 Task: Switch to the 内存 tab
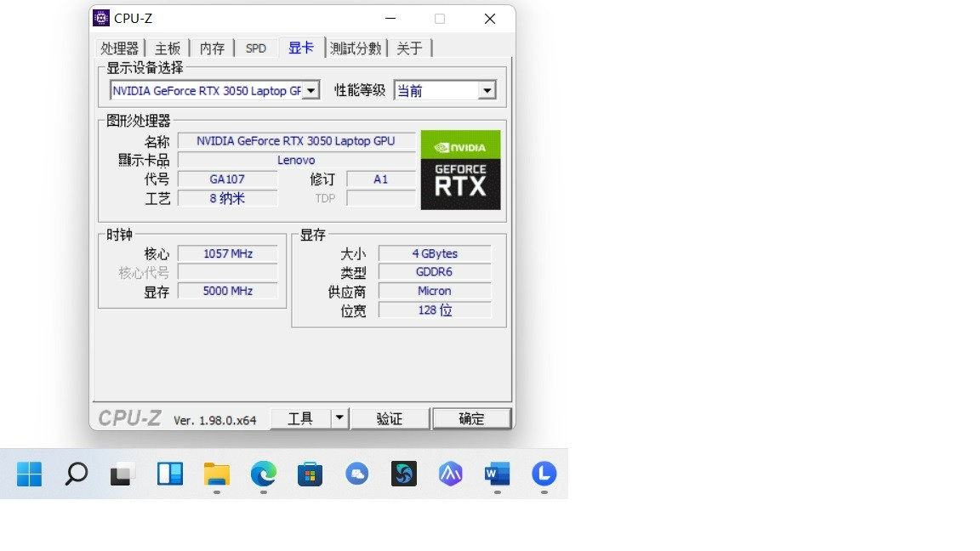212,48
